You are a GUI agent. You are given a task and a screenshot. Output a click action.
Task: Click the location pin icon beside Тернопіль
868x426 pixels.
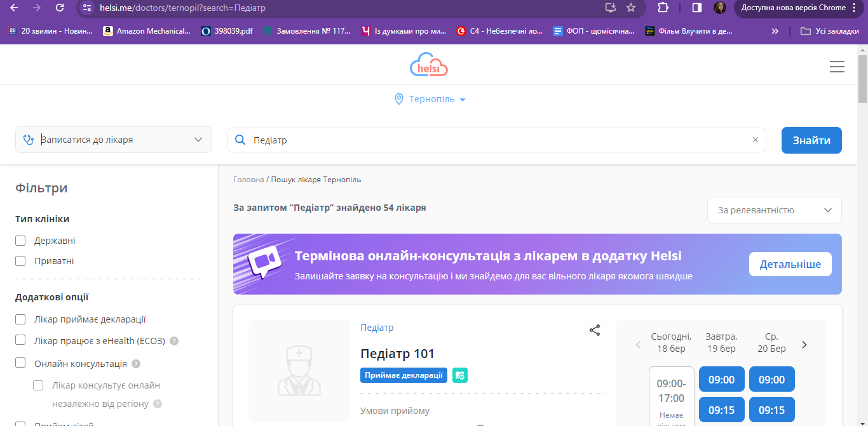coord(399,99)
